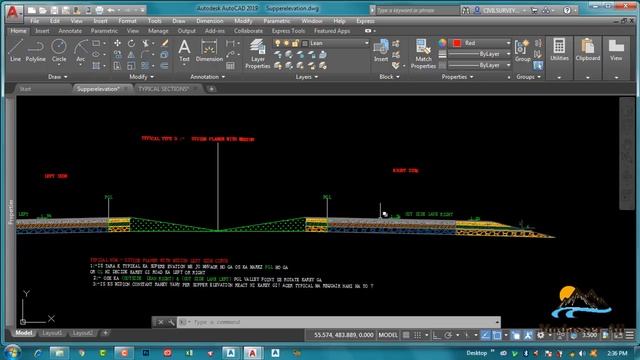Select the Line drawing tool
The width and height of the screenshot is (640, 360).
15,51
